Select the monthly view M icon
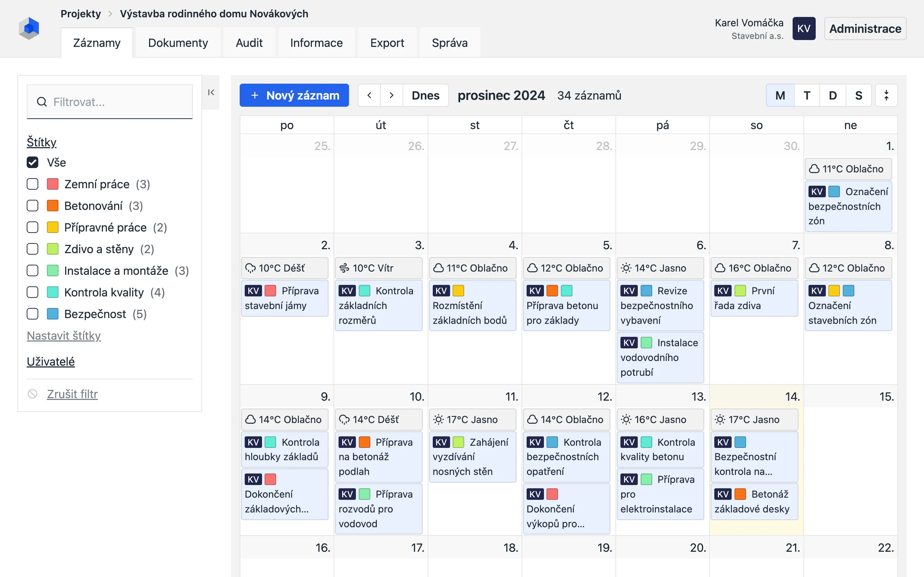Image resolution: width=924 pixels, height=577 pixels. (x=780, y=95)
